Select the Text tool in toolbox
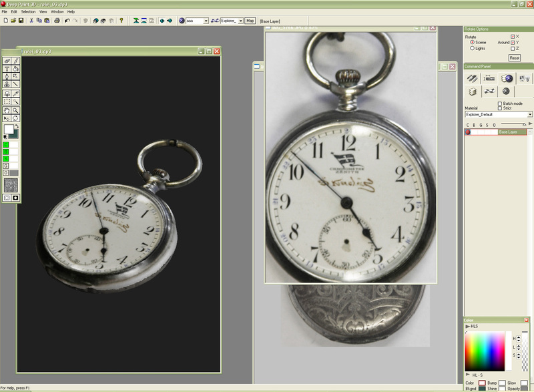The width and height of the screenshot is (534, 392). (7, 69)
